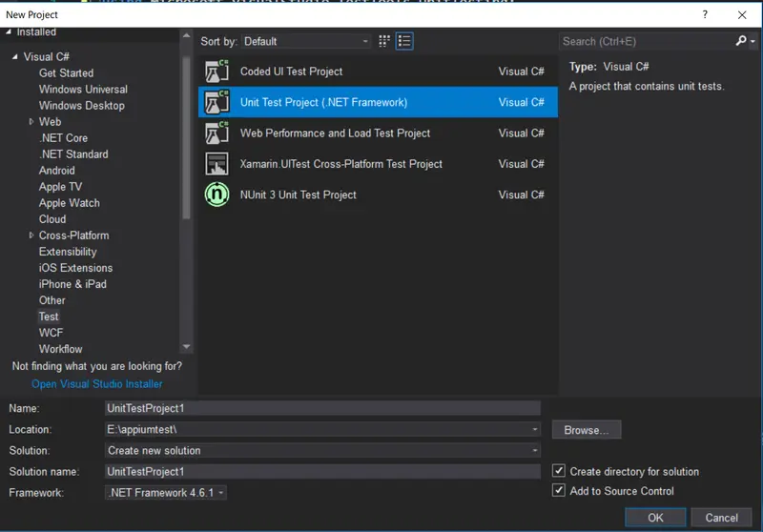The height and width of the screenshot is (532, 763).
Task: Open Visual Studio Installer link
Action: point(97,383)
